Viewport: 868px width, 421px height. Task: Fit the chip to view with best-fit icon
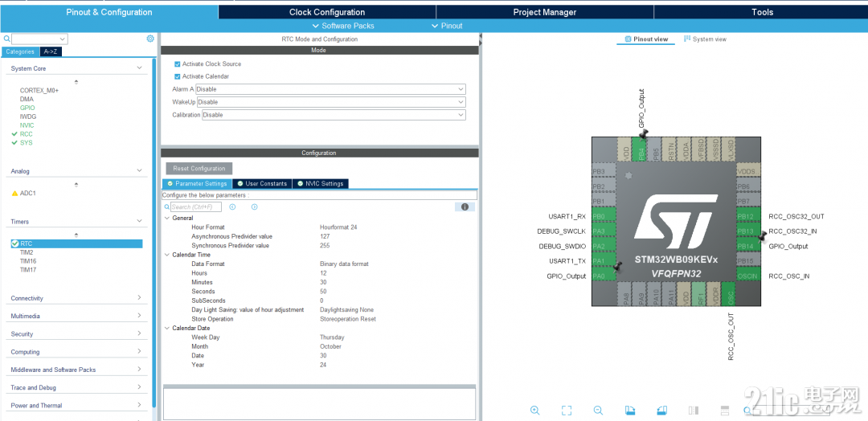tap(567, 410)
